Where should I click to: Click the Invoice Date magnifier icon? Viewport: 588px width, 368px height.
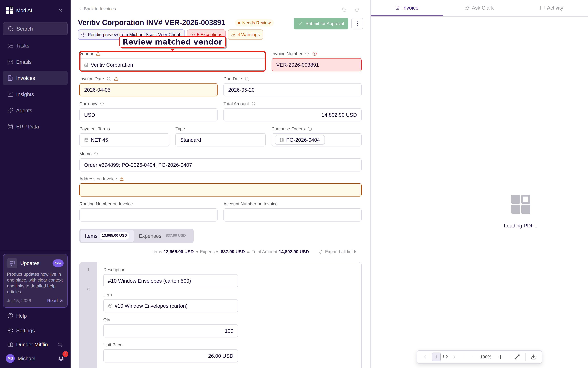[x=109, y=79]
